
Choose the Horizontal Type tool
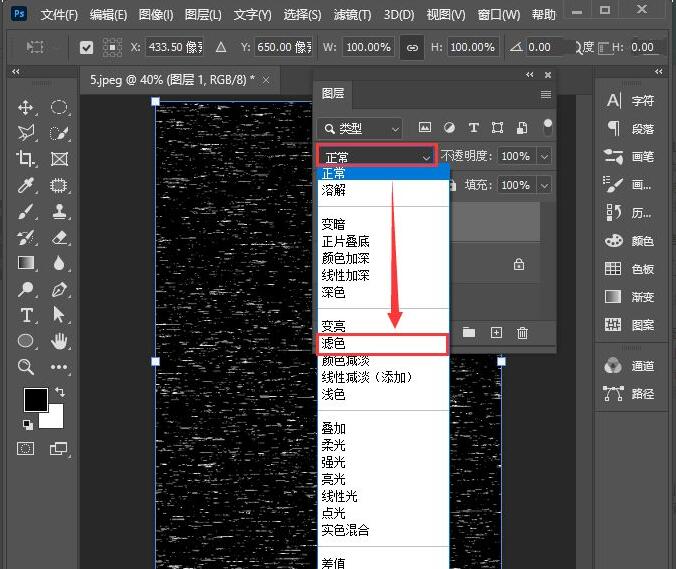point(26,315)
